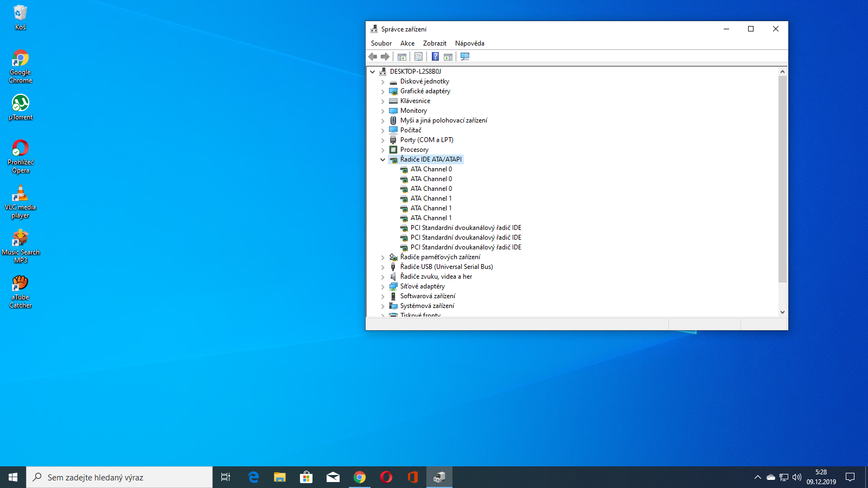
Task: Click the blue Help question mark icon
Action: point(435,56)
